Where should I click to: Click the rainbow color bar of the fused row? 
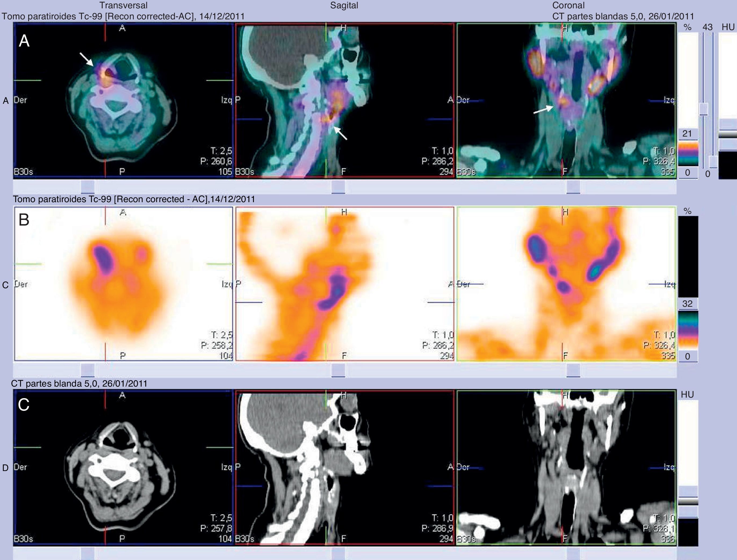click(x=688, y=153)
